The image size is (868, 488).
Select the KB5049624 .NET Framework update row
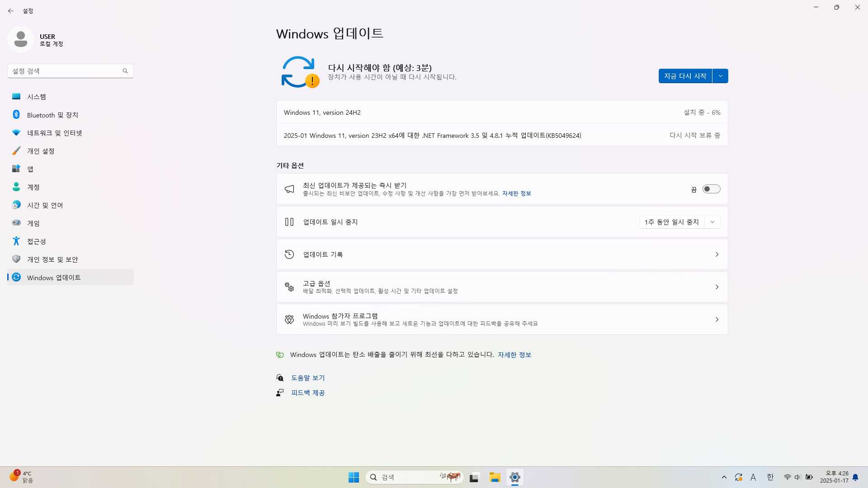tap(502, 135)
